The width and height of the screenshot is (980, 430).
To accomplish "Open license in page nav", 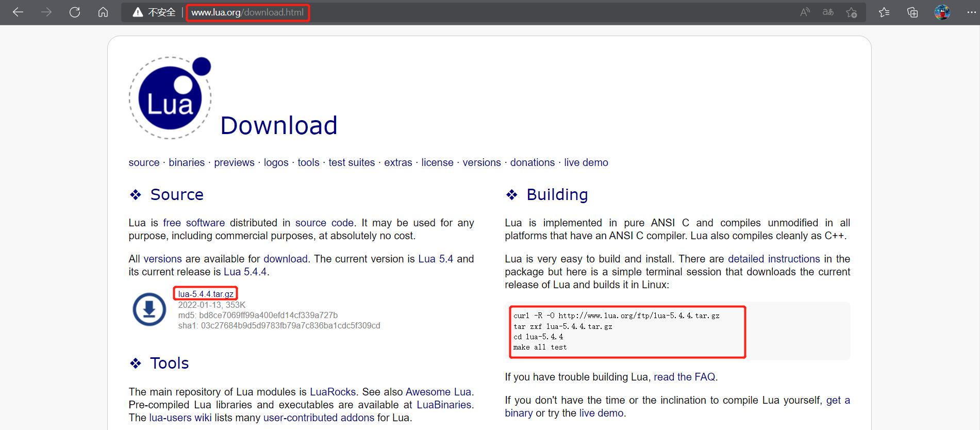I will point(437,162).
